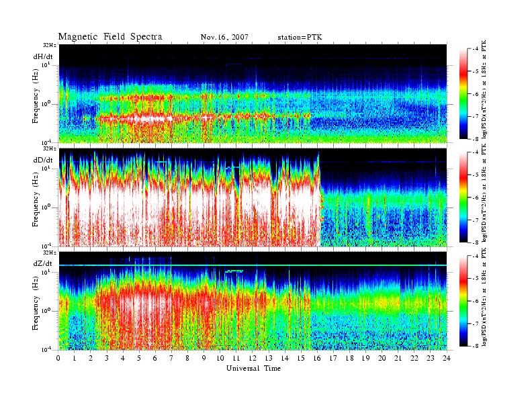This screenshot has height=411, width=532.
Task: Click the "3" tick on the Universal Time axis
Action: [x=107, y=358]
